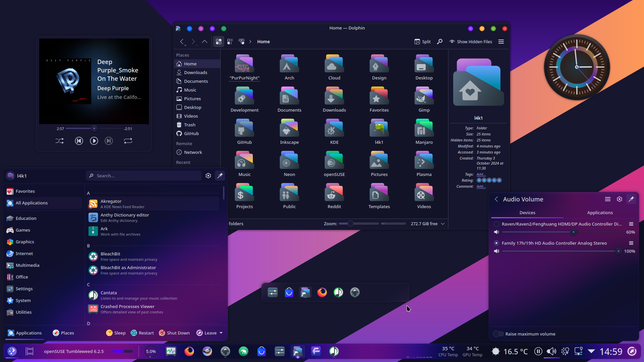The image size is (644, 362).
Task: Select Downloads in Dolphin Places panel
Action: coord(197,72)
